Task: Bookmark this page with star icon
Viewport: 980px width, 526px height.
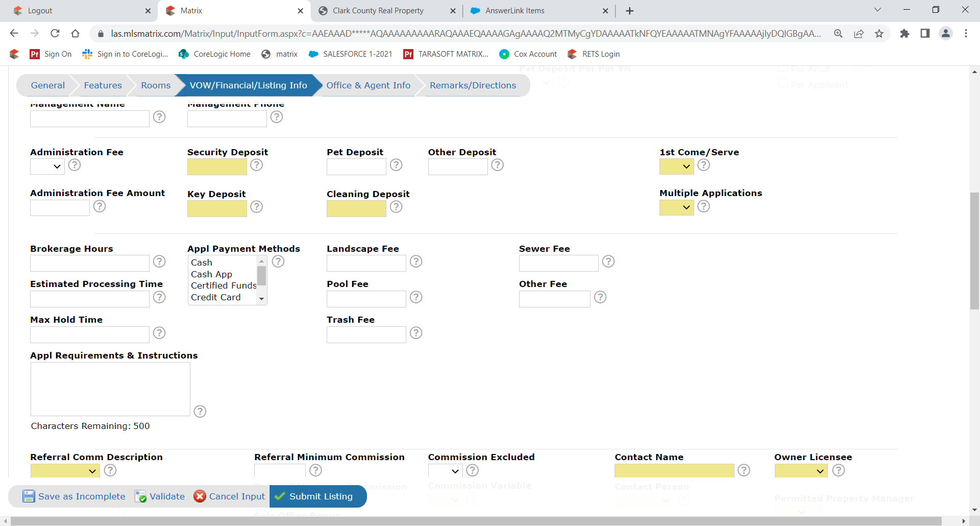Action: [879, 34]
